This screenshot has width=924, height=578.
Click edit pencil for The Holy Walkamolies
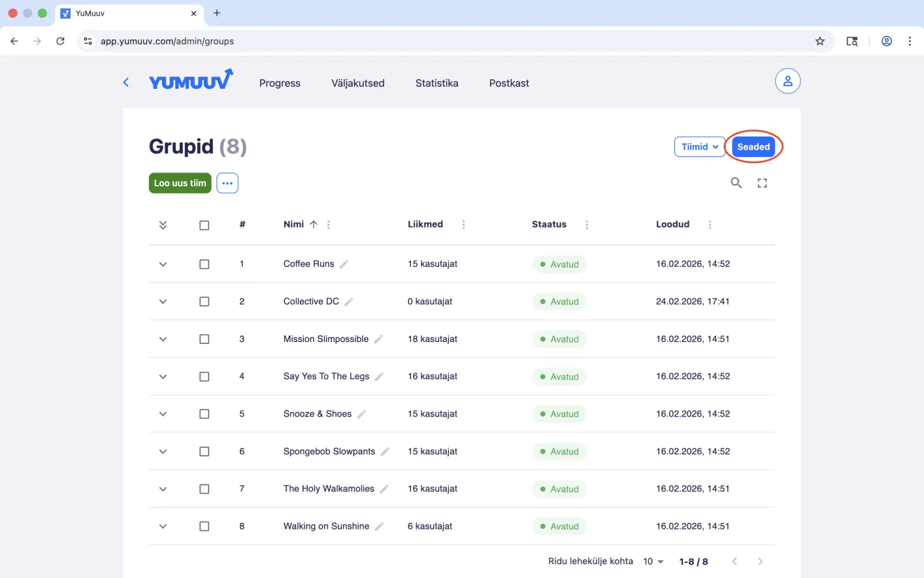(x=384, y=489)
